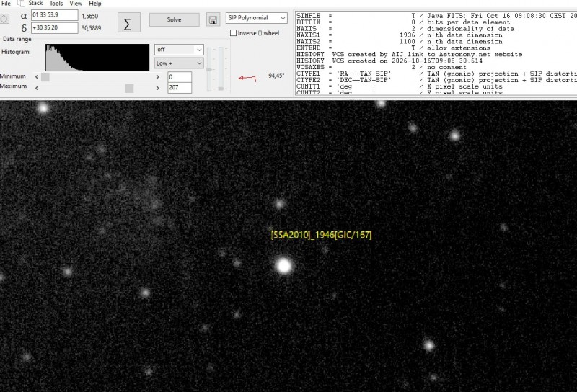Image resolution: width=577 pixels, height=392 pixels.
Task: Click the Solve button
Action: [175, 20]
